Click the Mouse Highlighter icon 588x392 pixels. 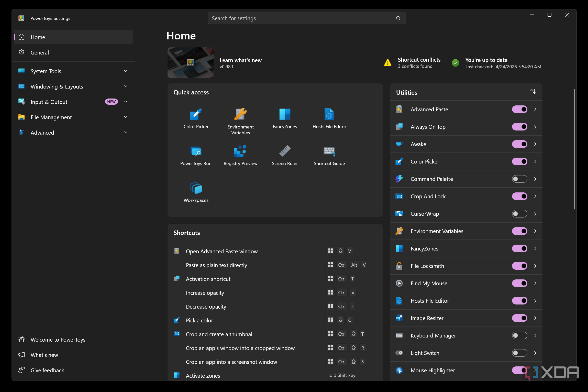(x=399, y=370)
